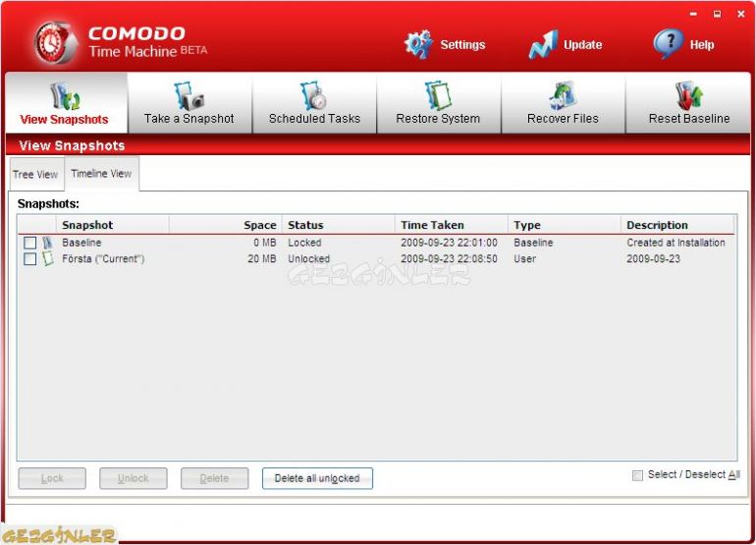
Task: Sort by the Status column header
Action: pyautogui.click(x=338, y=225)
